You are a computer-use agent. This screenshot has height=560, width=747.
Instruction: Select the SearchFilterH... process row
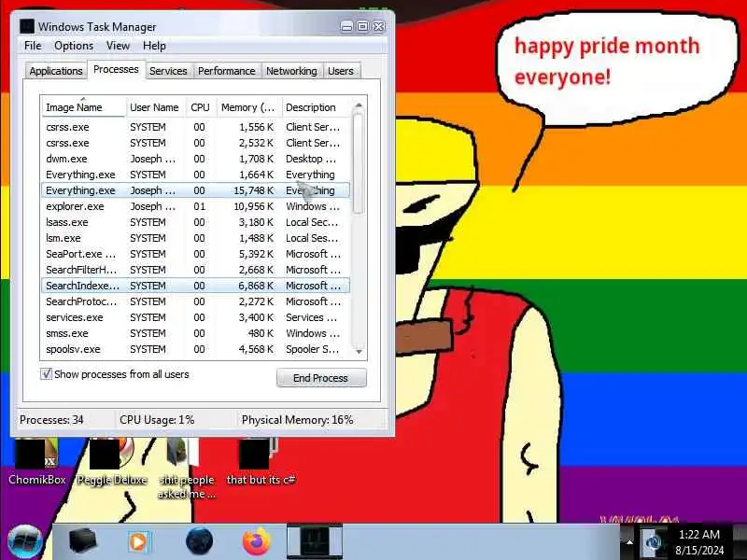(x=196, y=270)
